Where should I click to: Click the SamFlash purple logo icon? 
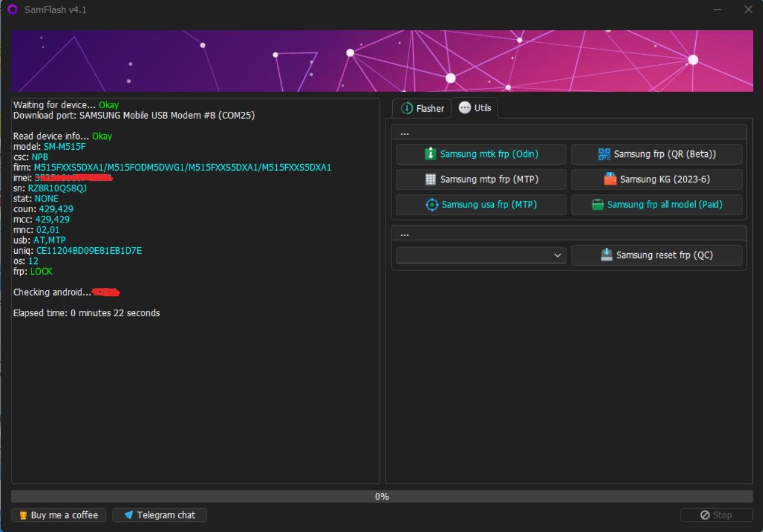[12, 10]
